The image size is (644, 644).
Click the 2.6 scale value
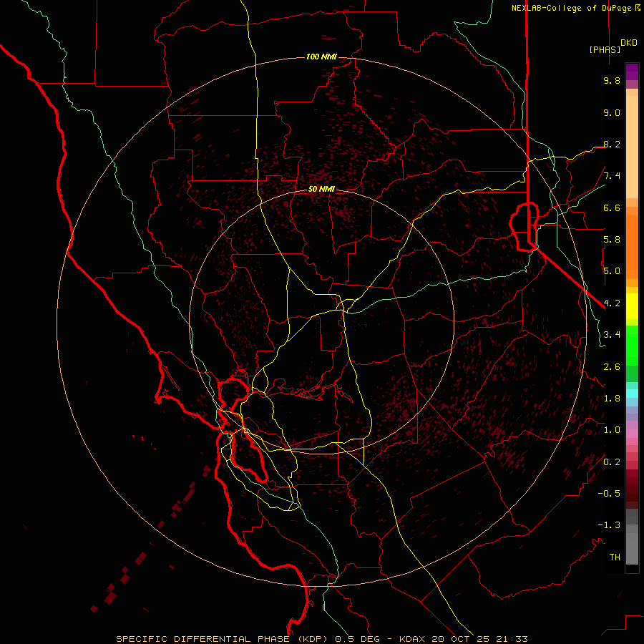tap(612, 367)
